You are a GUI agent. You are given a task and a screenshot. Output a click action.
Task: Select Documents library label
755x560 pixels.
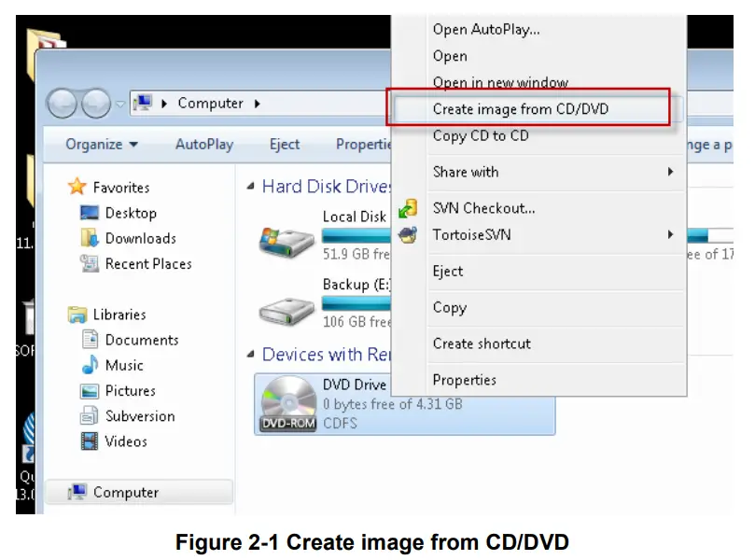142,340
